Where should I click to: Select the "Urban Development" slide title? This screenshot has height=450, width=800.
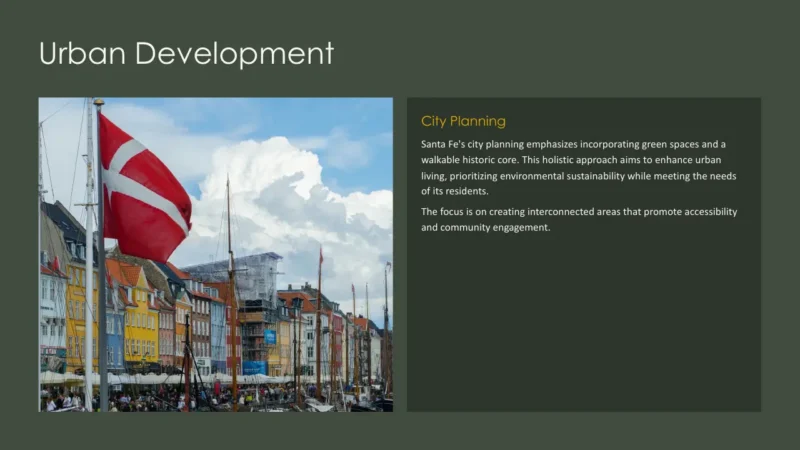click(186, 53)
